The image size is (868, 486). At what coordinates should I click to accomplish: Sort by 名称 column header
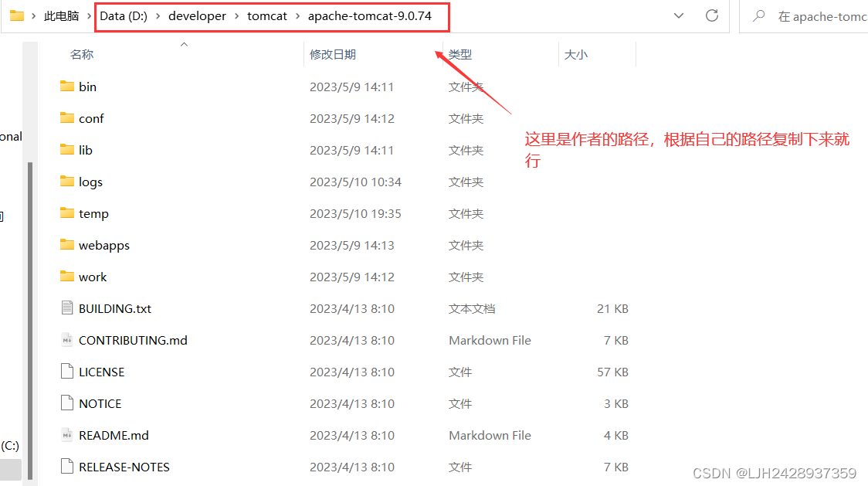(x=81, y=54)
